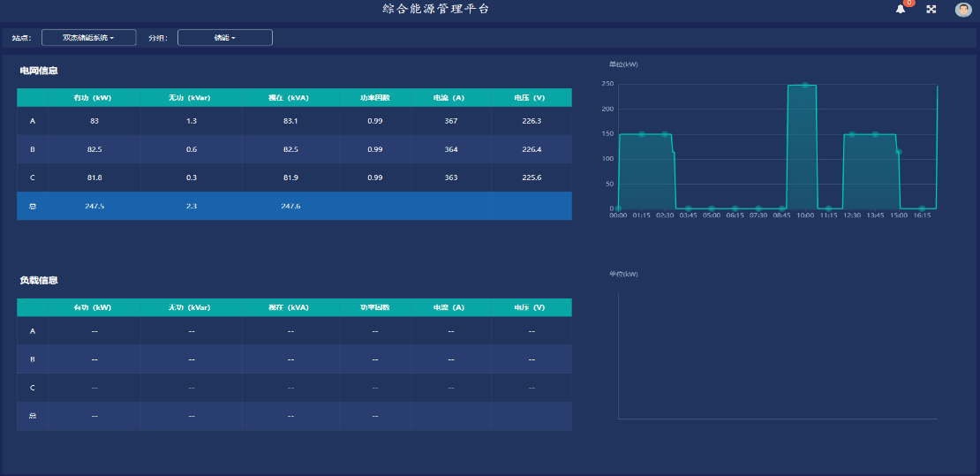Open the user avatar profile menu
980x476 pixels.
point(963,10)
